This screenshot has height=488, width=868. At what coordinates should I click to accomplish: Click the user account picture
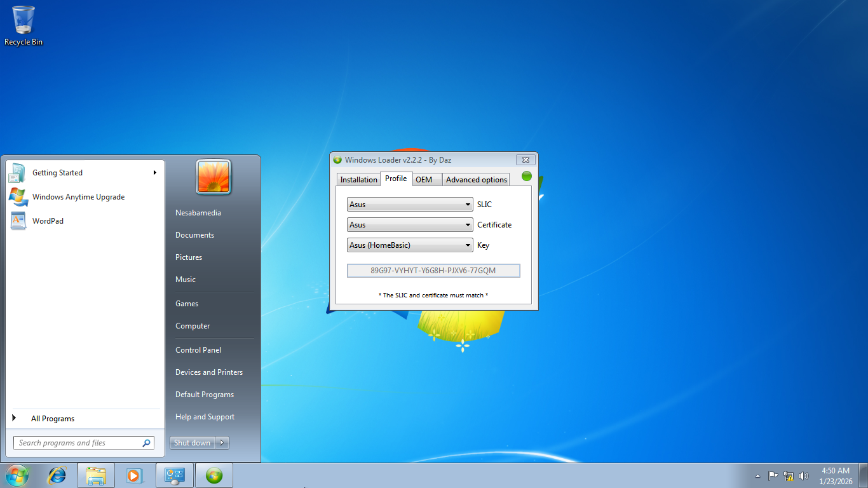point(214,177)
